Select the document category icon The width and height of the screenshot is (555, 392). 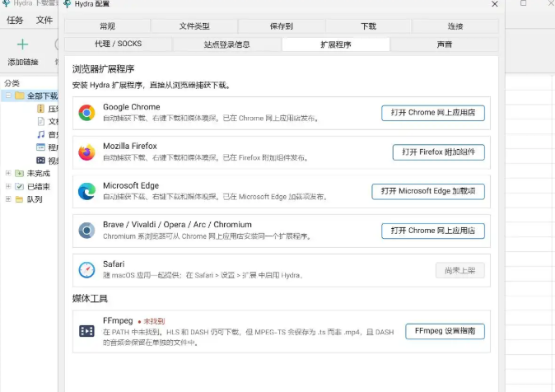point(41,121)
